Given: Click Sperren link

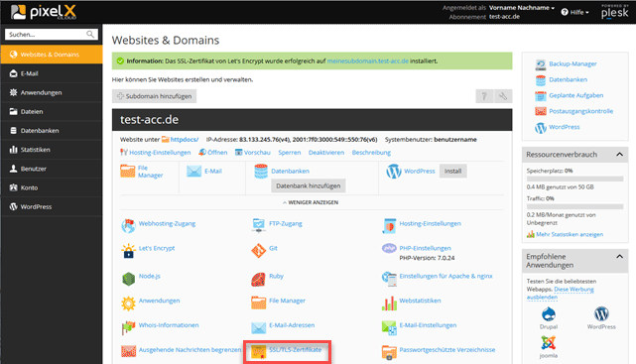Looking at the screenshot, I should (290, 153).
